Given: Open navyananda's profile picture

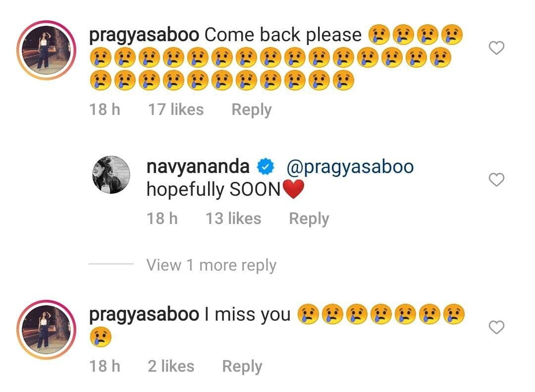Looking at the screenshot, I should coord(111,175).
